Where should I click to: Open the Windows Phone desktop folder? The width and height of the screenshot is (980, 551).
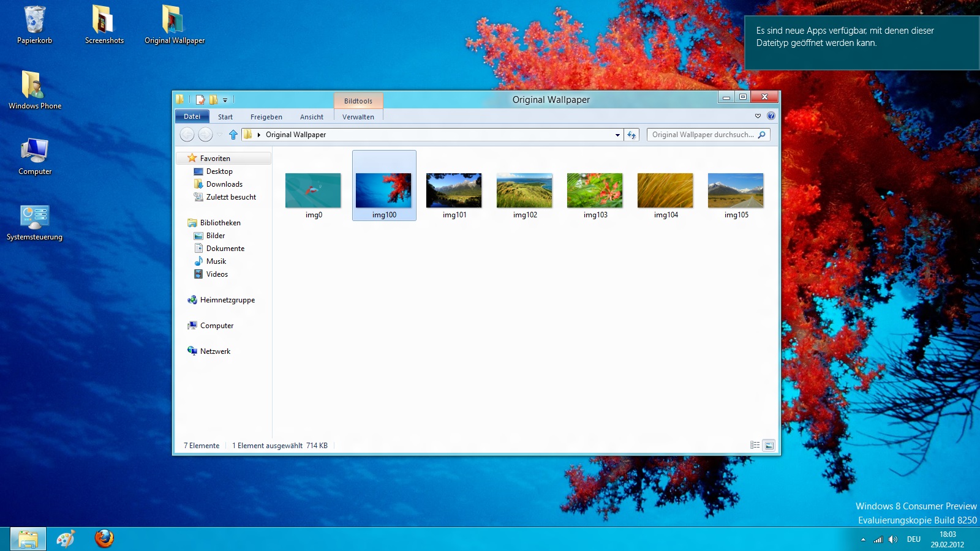(35, 90)
